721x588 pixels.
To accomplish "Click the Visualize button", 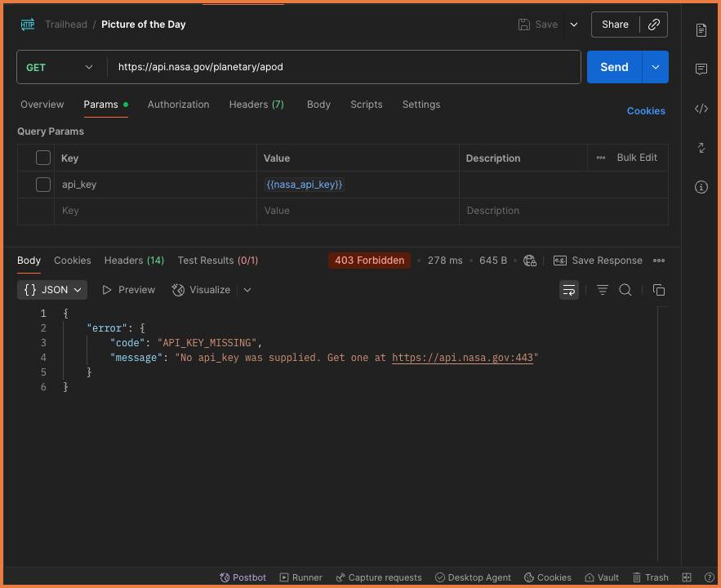I will (201, 290).
